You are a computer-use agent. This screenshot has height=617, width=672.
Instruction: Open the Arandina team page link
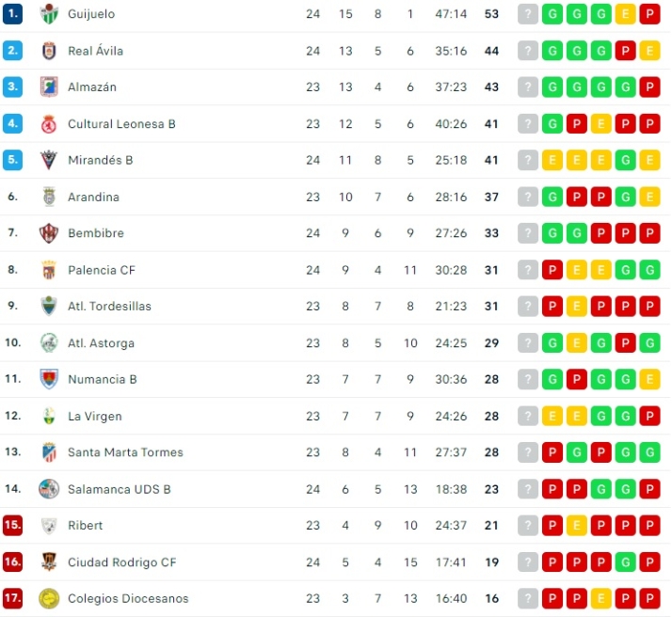93,198
